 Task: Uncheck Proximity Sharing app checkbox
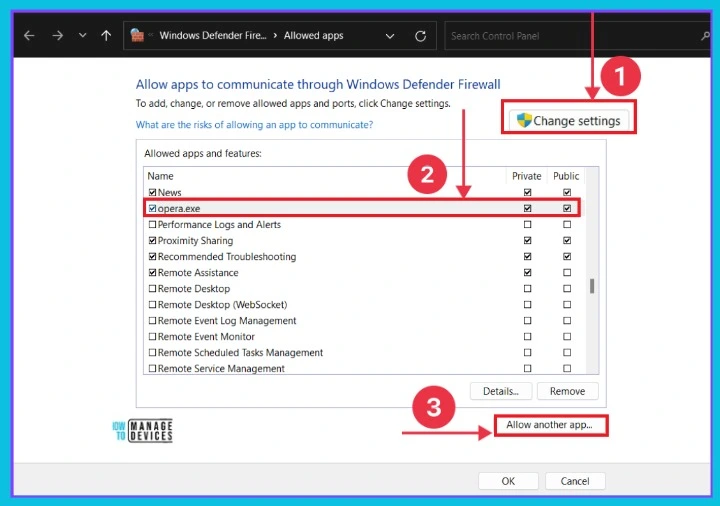152,241
